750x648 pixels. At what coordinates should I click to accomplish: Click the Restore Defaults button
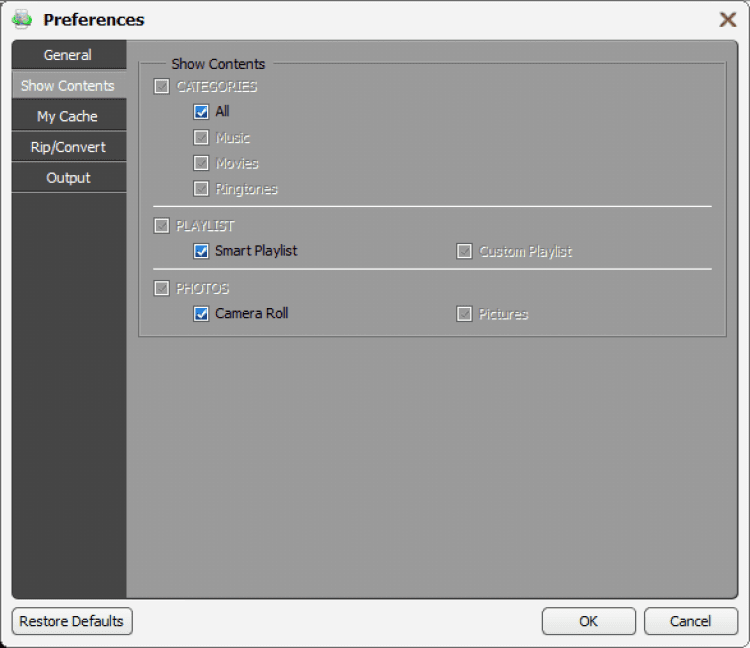[x=72, y=621]
